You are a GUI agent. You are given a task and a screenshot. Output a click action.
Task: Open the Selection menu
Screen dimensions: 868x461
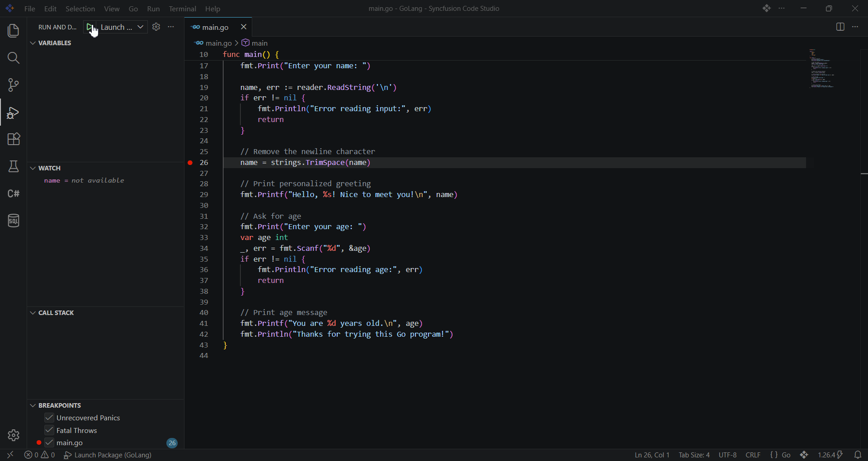80,9
